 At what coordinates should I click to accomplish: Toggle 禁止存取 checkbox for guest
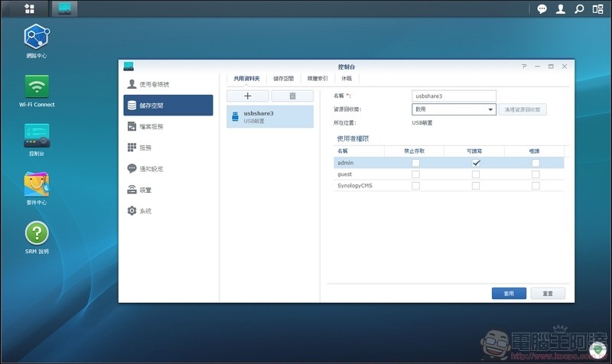click(x=415, y=174)
